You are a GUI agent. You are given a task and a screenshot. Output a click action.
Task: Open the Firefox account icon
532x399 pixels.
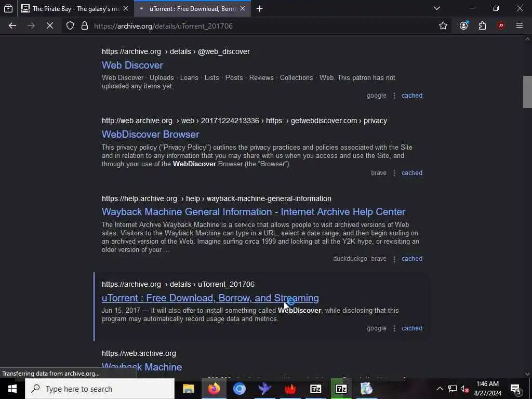coord(463,26)
